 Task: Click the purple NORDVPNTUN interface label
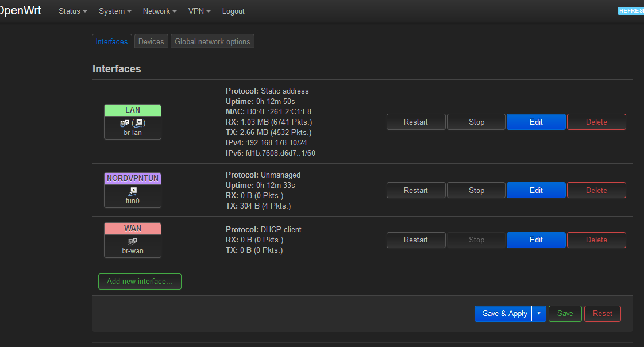tap(133, 178)
